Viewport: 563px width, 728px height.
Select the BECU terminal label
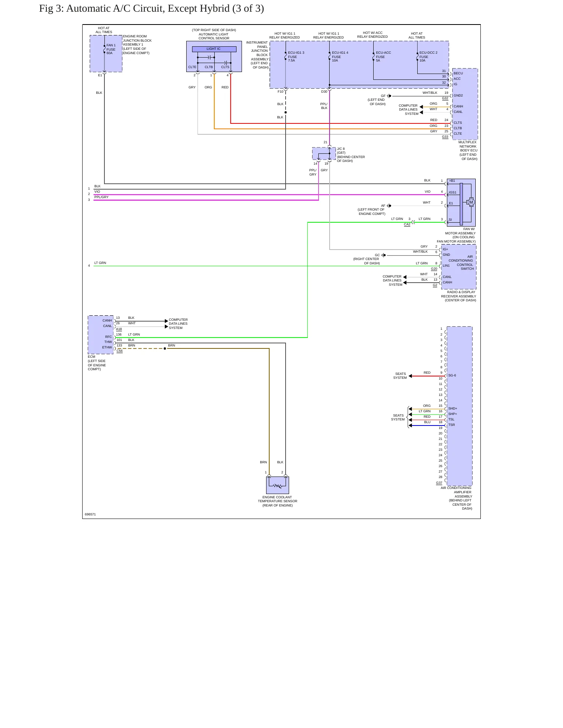(458, 73)
